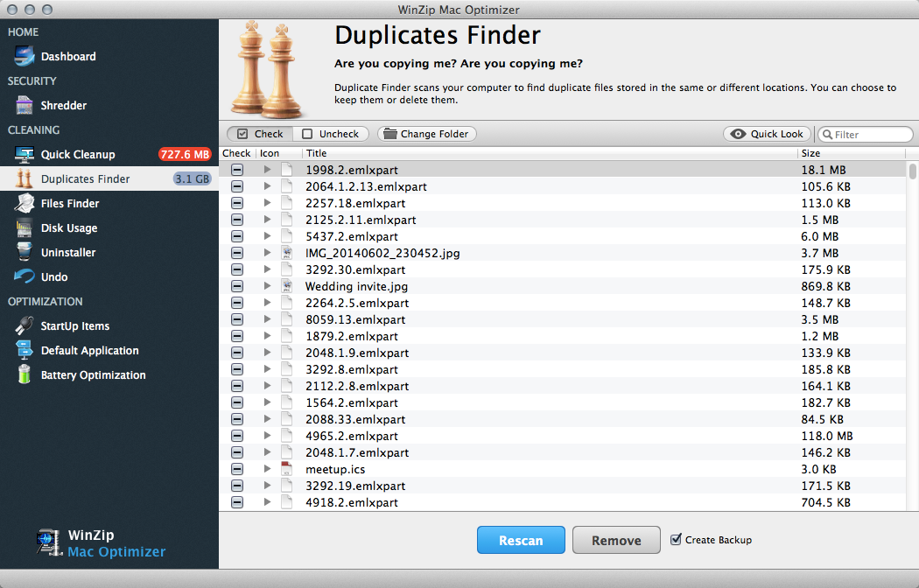
Task: Toggle checkbox for 1998.2.emlxpart row
Action: [237, 170]
